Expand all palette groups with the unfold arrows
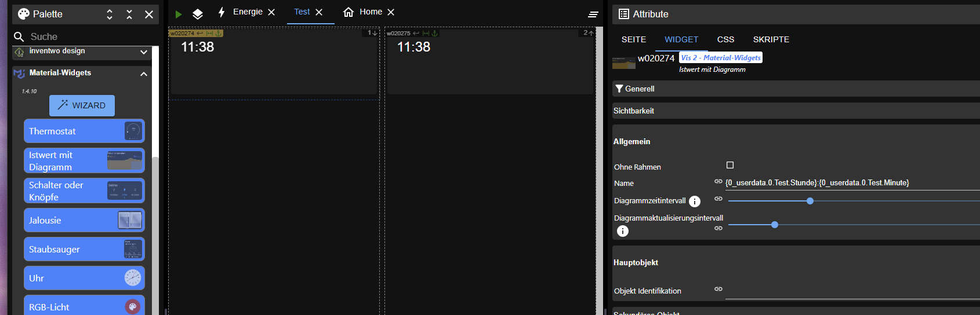The height and width of the screenshot is (315, 980). click(110, 14)
